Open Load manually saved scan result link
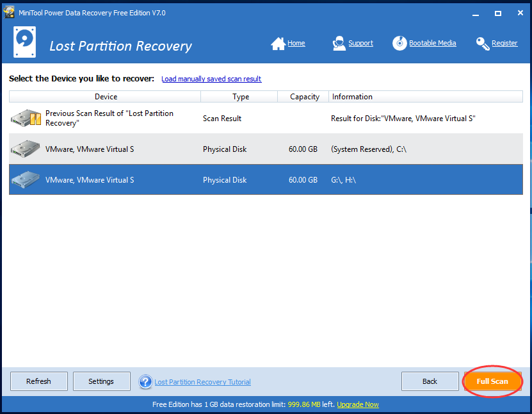Viewport: 532px width, 414px height. tap(211, 79)
